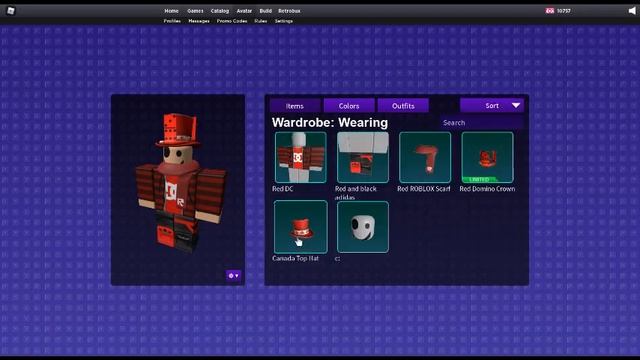
Task: Switch to the Colors tab
Action: point(349,106)
